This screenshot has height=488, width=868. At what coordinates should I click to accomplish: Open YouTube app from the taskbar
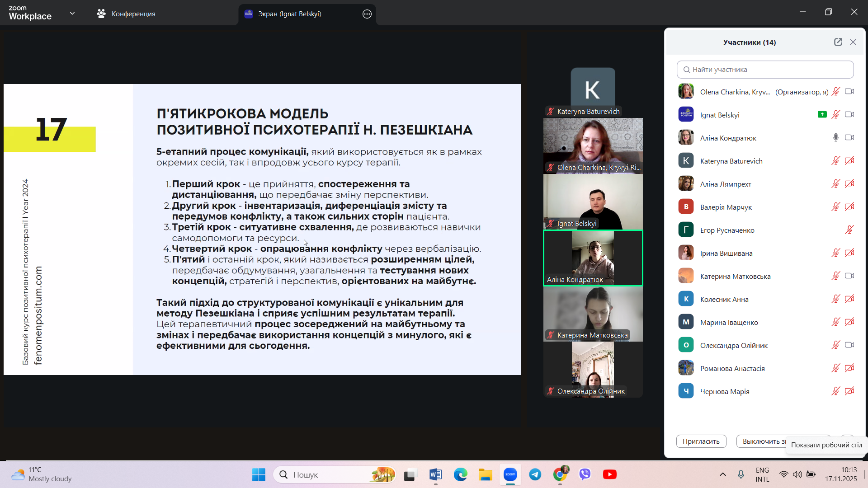(609, 474)
